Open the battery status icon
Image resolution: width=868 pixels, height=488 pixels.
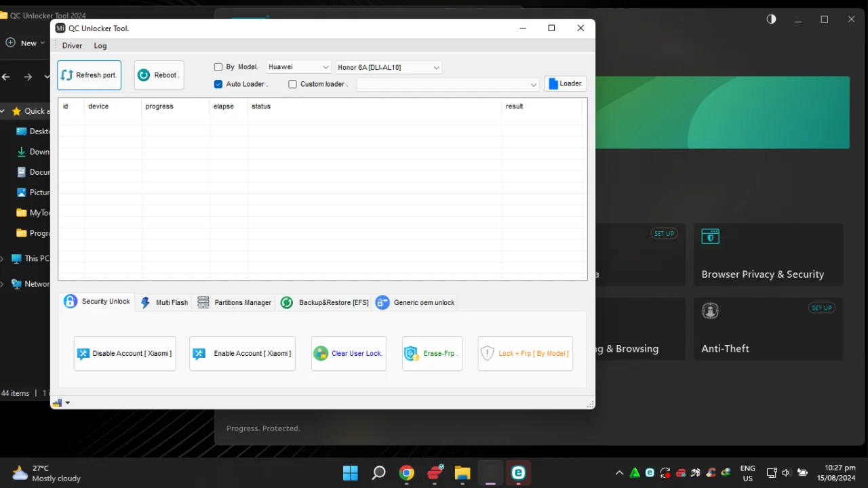tap(803, 473)
